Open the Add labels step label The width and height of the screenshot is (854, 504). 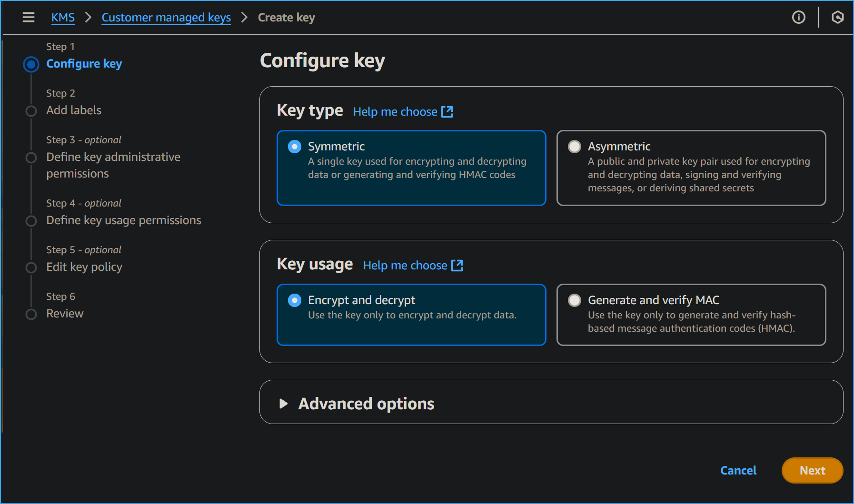[74, 110]
